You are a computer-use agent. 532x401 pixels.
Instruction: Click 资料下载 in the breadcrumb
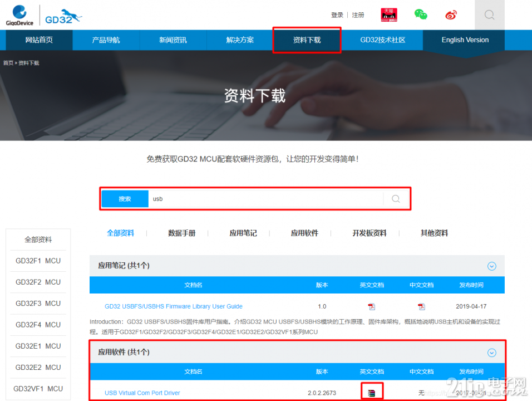29,63
